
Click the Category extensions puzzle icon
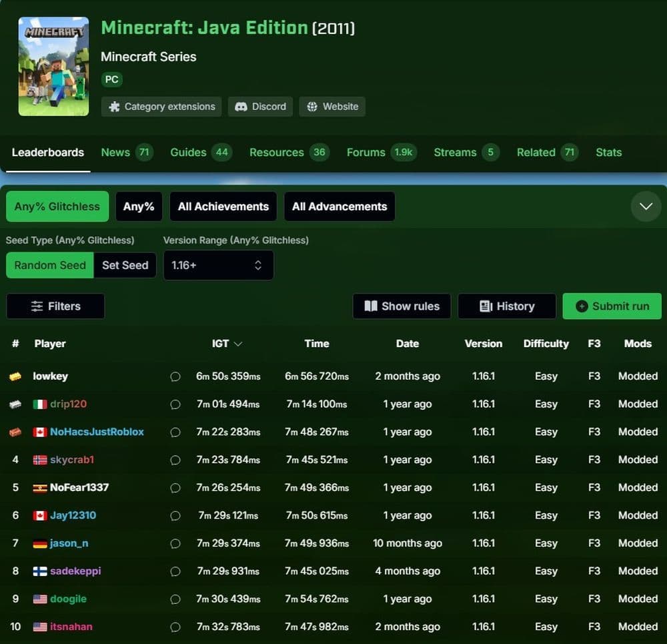115,107
